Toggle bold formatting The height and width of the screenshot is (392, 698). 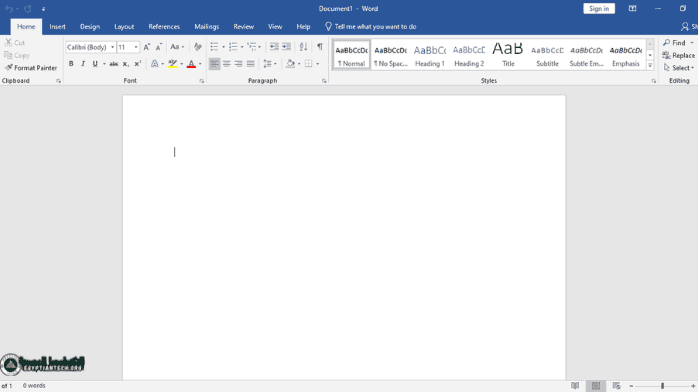(x=71, y=64)
